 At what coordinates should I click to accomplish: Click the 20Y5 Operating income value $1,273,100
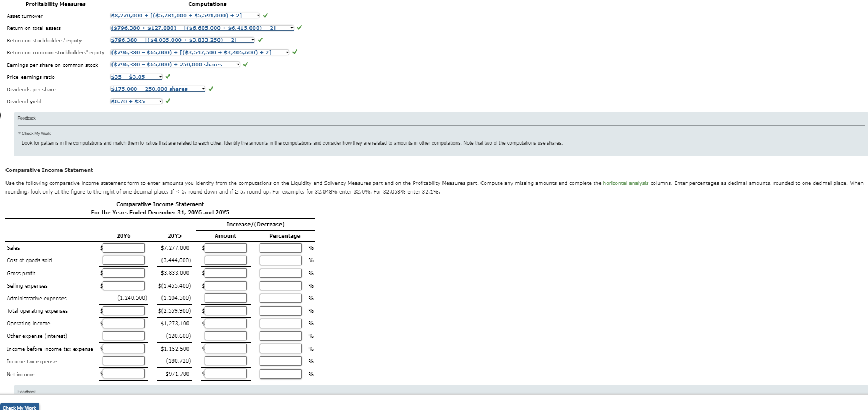pos(175,324)
